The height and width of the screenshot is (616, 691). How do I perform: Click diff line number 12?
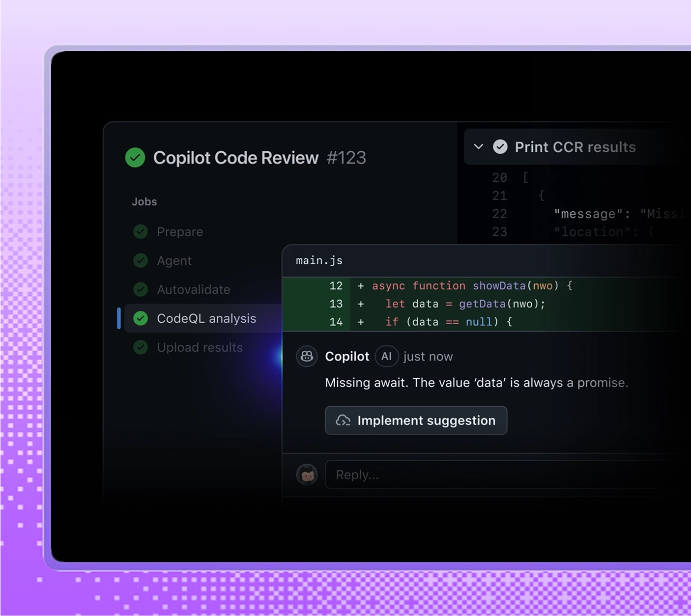[x=336, y=286]
